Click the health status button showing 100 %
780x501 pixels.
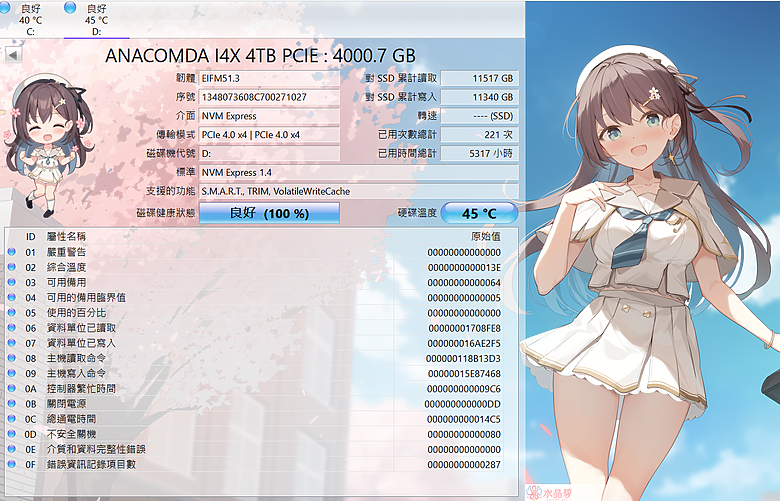[269, 213]
